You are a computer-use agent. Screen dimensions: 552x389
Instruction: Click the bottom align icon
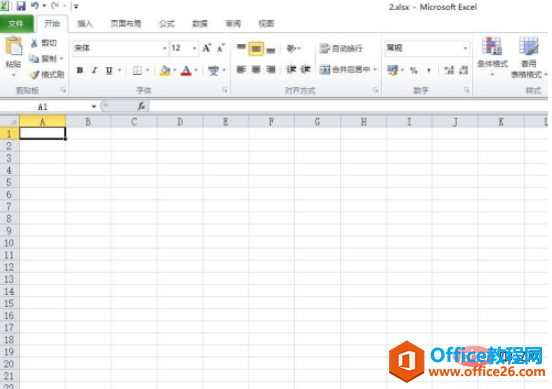pyautogui.click(x=270, y=49)
